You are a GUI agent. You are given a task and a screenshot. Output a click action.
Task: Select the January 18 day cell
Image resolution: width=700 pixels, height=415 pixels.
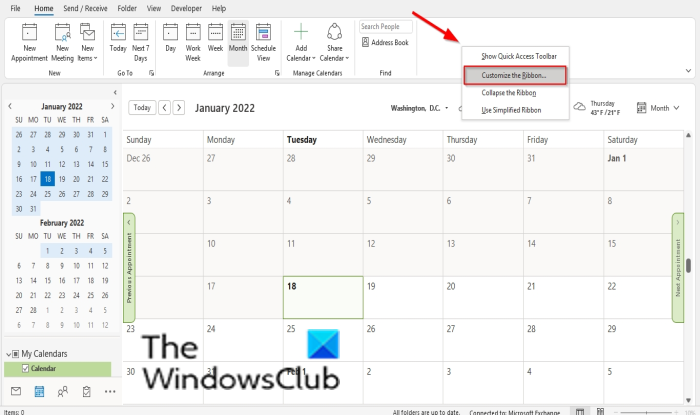click(323, 297)
